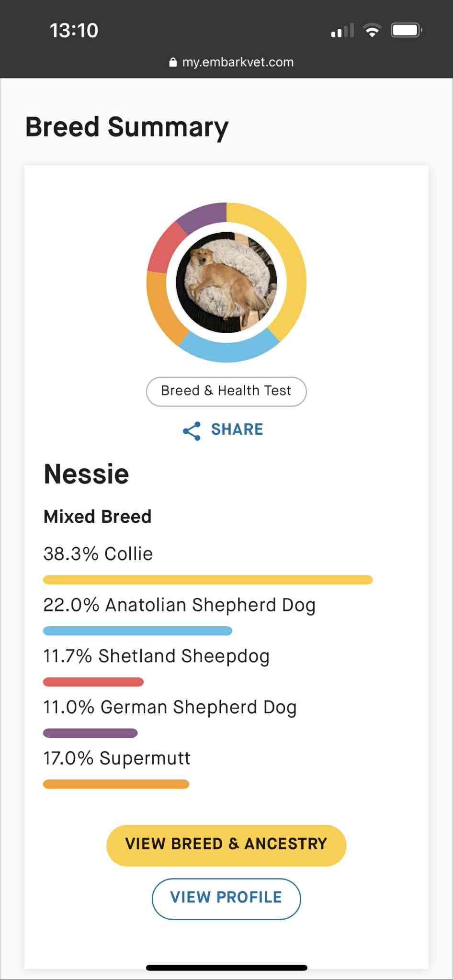
Task: Select the yellow Collie percentage bar
Action: 208,580
